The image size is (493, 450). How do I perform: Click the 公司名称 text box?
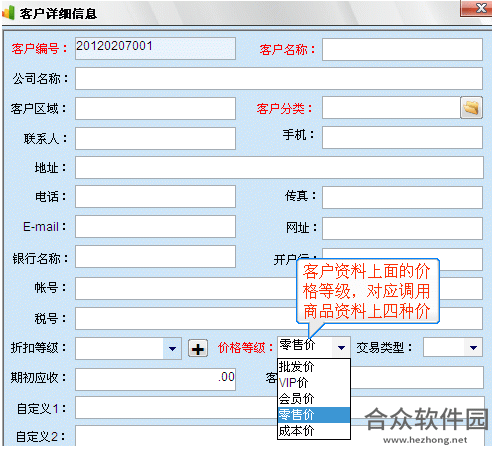(279, 79)
